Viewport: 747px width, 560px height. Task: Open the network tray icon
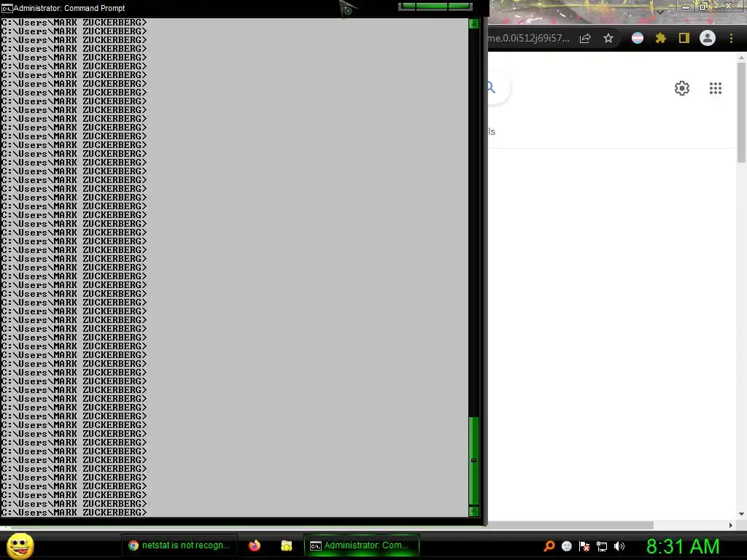pos(602,547)
